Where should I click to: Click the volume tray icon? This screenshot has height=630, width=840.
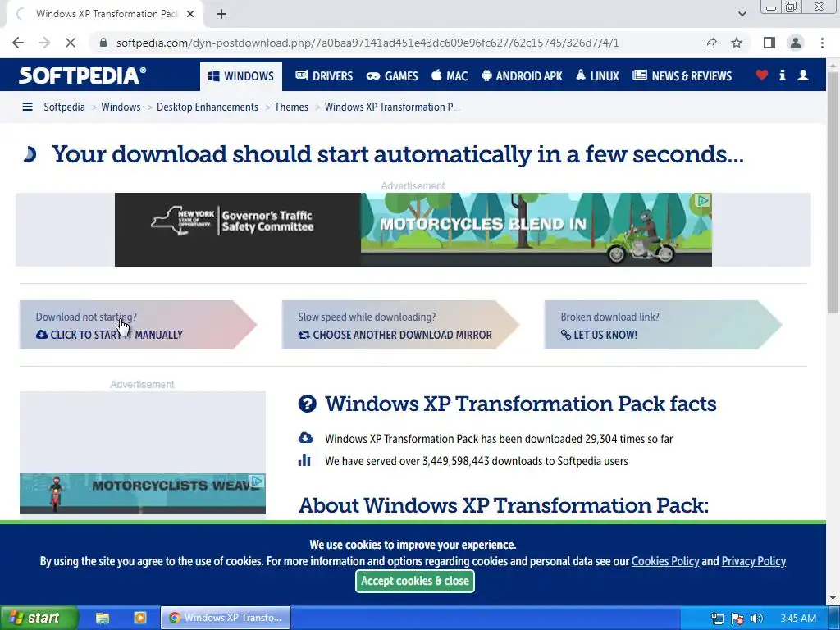[756, 619]
